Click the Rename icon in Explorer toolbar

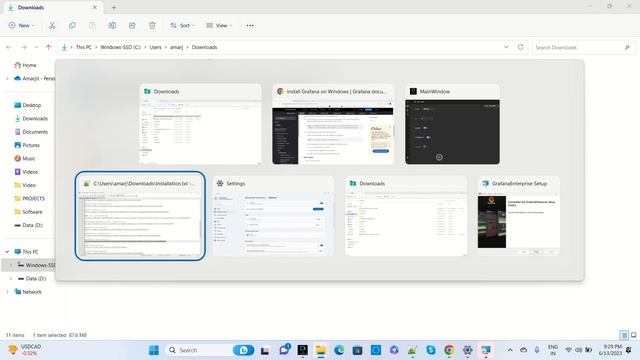pyautogui.click(x=112, y=25)
